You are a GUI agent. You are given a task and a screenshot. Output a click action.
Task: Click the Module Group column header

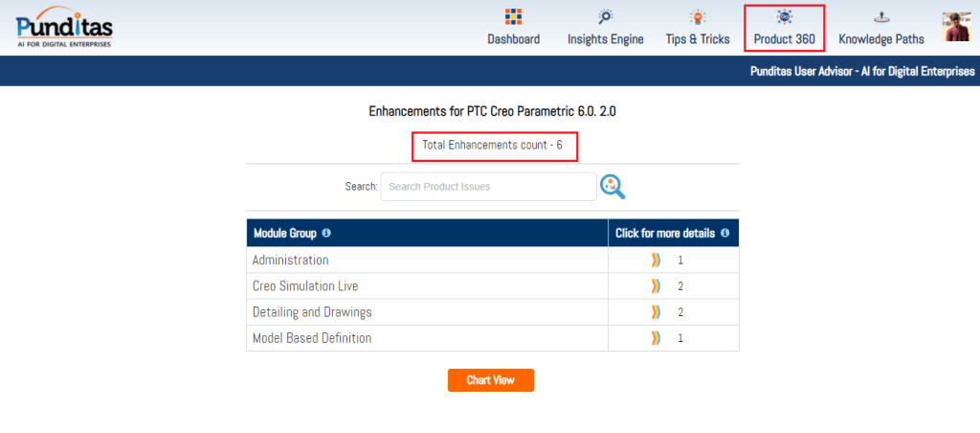point(285,233)
